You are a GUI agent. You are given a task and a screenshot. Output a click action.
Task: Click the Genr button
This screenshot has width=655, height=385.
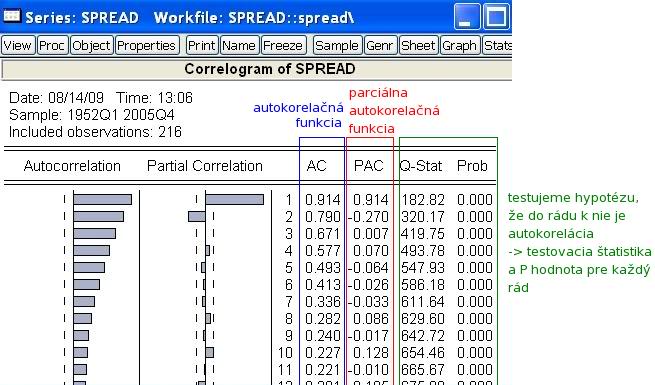pos(380,45)
